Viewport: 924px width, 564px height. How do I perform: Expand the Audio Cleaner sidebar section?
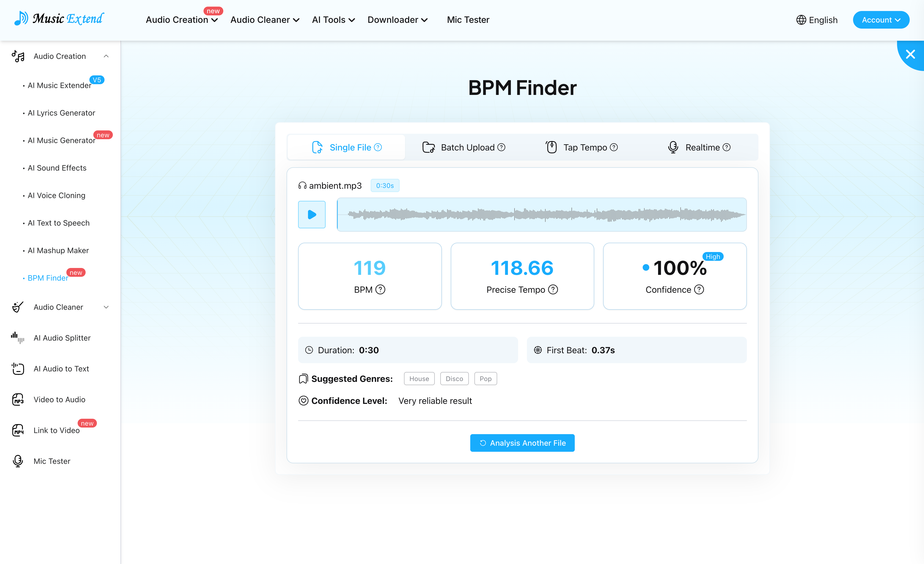[106, 307]
